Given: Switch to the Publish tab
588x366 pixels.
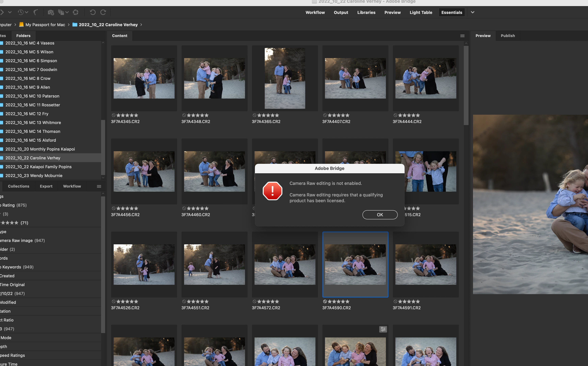Looking at the screenshot, I should click(x=508, y=36).
